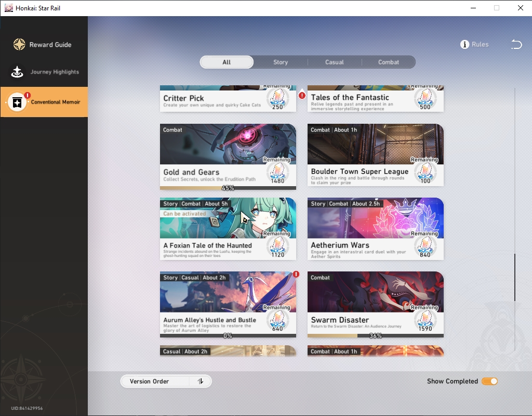The image size is (532, 416).
Task: Click the Gold and Gears jade reward icon
Action: click(277, 173)
